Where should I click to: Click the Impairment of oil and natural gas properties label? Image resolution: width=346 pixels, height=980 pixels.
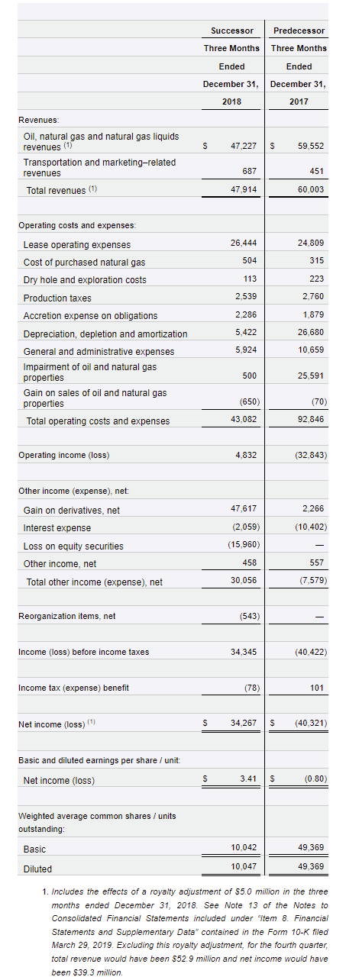click(90, 372)
